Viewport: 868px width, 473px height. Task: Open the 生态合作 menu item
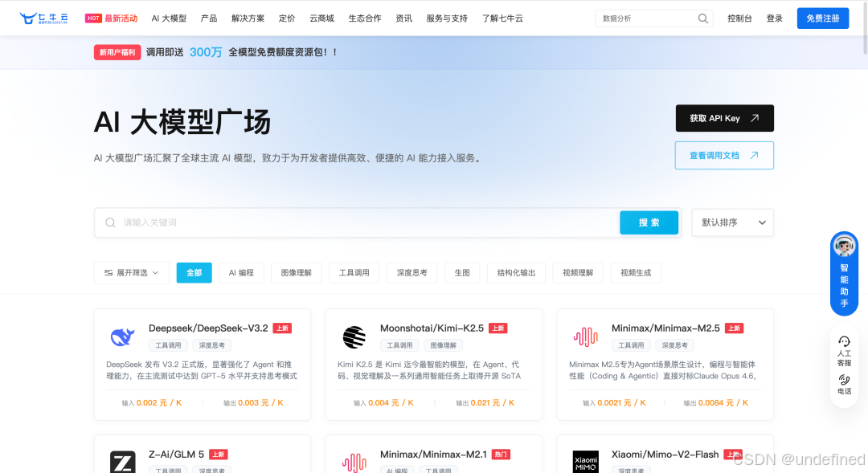coord(365,18)
